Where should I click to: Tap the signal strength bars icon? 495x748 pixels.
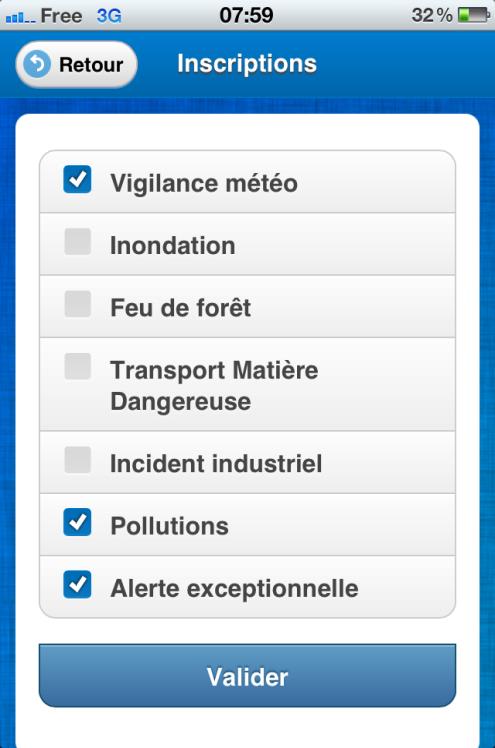point(20,17)
